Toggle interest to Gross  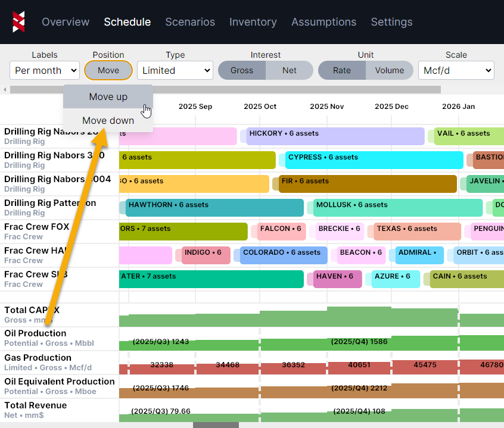[241, 70]
